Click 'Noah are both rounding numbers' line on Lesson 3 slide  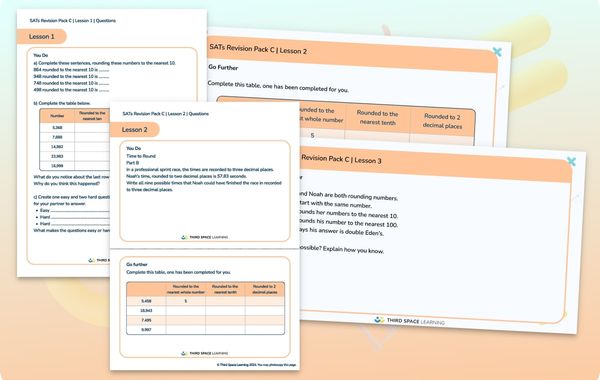tap(349, 196)
